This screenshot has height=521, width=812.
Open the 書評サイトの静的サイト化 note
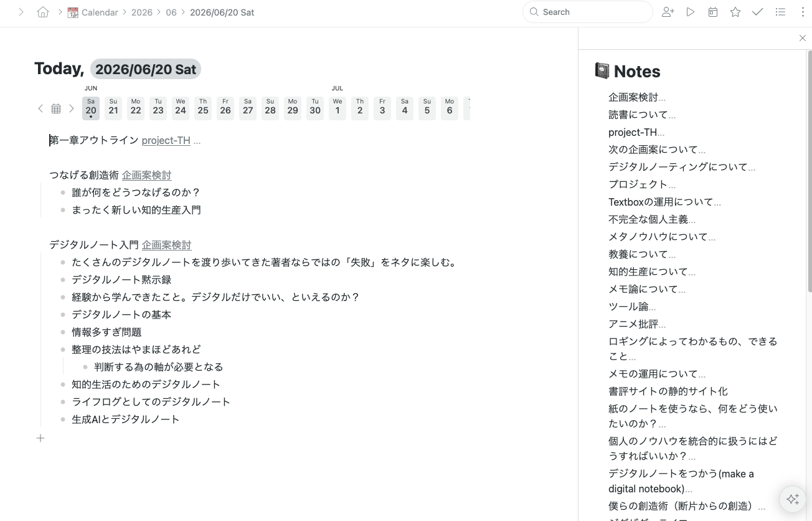coord(668,391)
